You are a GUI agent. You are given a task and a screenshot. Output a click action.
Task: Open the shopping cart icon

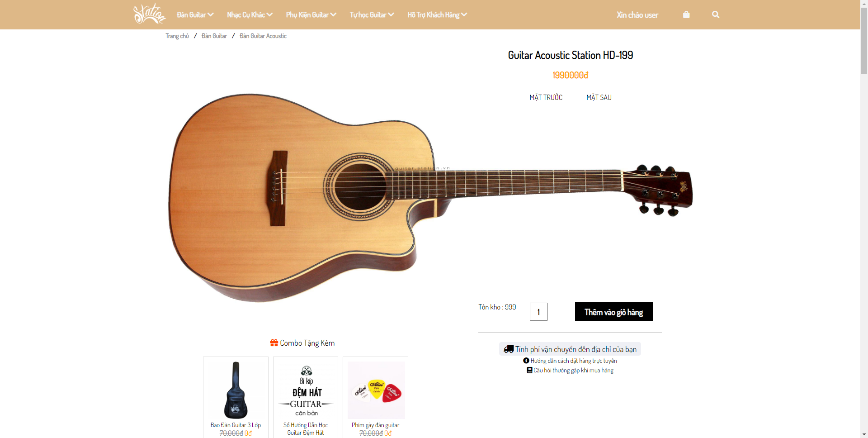[x=686, y=14]
